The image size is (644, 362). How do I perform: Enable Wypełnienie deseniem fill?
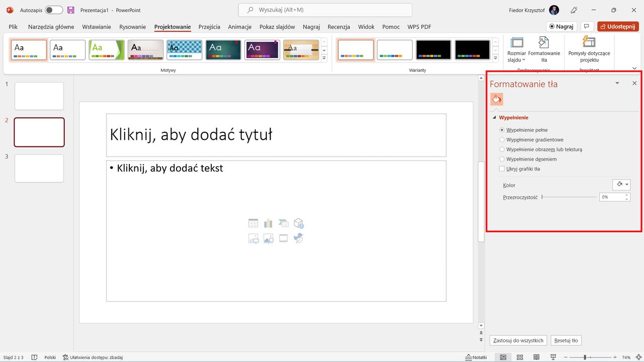click(502, 159)
